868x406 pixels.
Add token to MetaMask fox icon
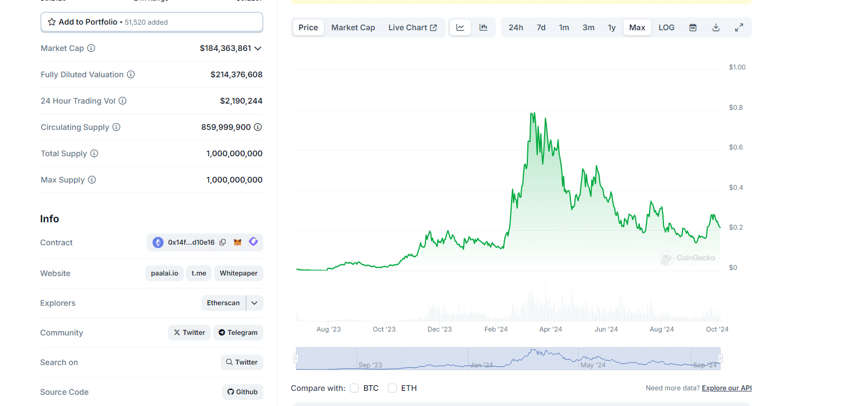[x=238, y=242]
